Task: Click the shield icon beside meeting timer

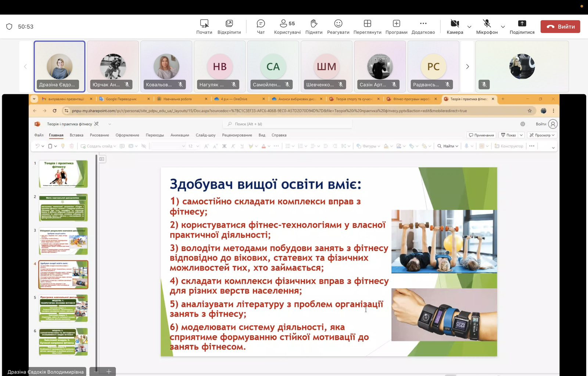Action: [x=10, y=26]
